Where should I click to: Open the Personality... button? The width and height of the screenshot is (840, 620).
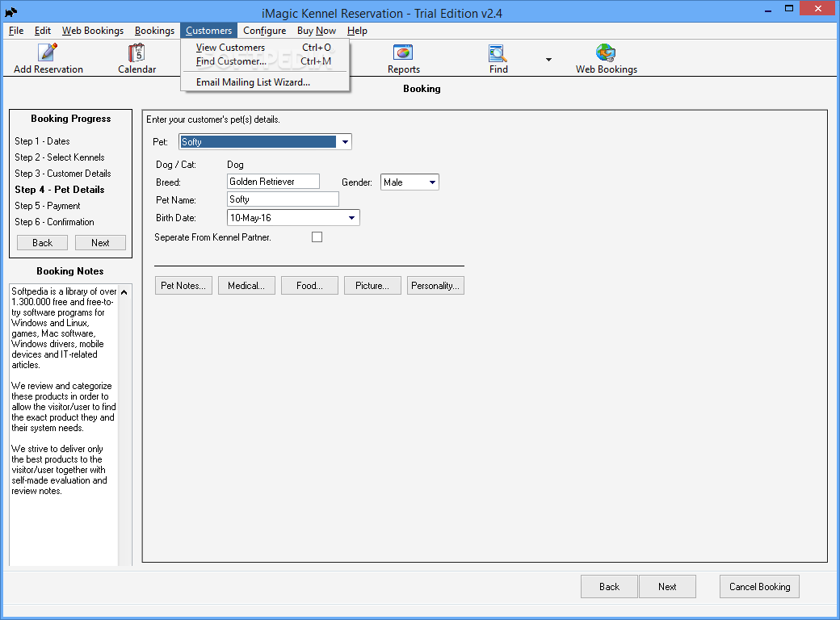(x=435, y=285)
